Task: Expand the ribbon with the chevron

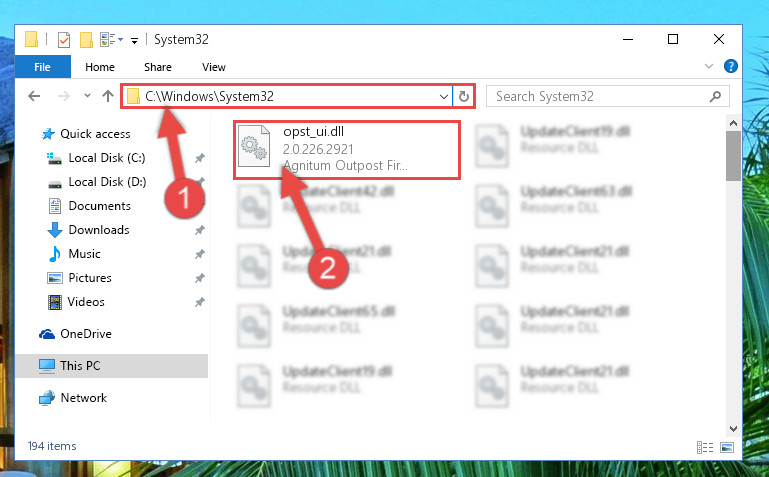Action: pyautogui.click(x=709, y=66)
